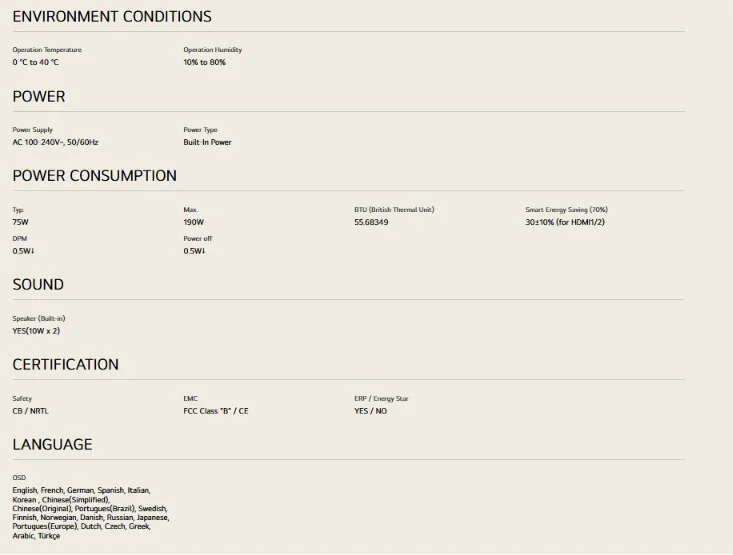Image resolution: width=733 pixels, height=555 pixels.
Task: Click the FCC Class B / CE value
Action: coord(216,411)
